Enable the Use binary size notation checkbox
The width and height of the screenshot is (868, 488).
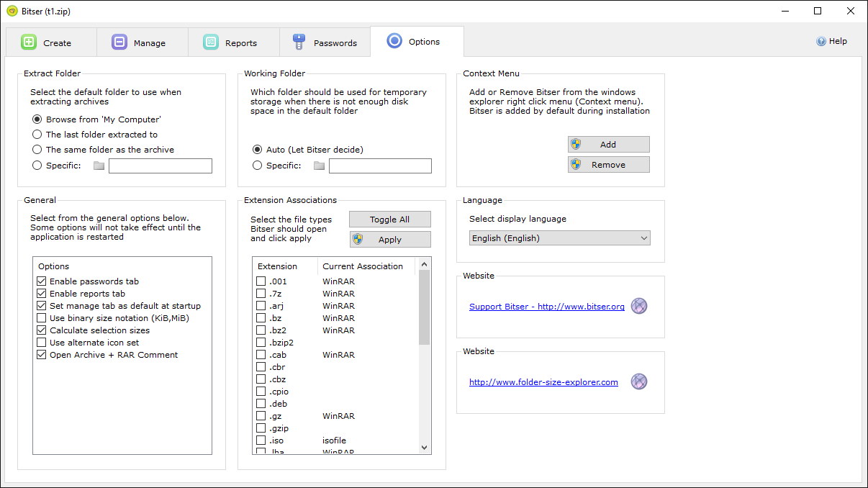[41, 318]
